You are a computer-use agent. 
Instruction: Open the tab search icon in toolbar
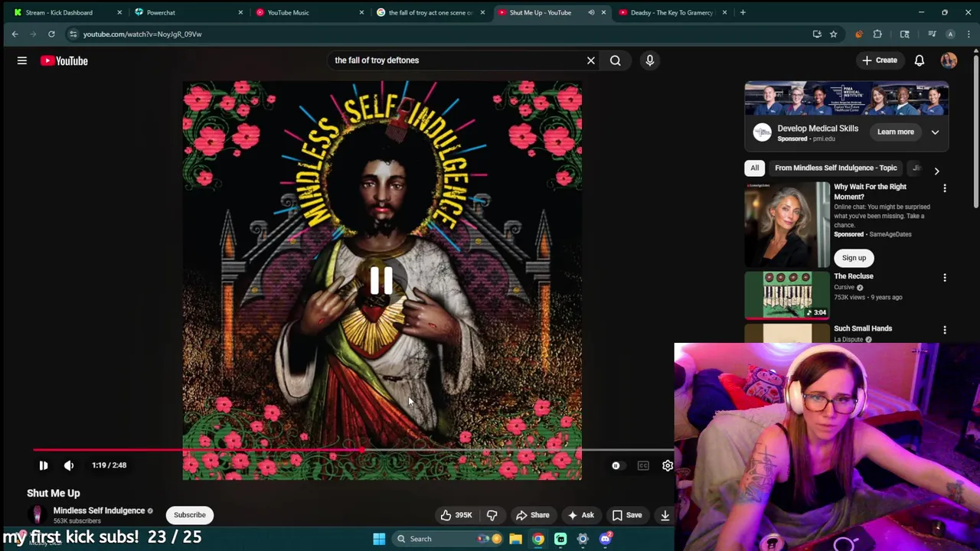click(904, 34)
